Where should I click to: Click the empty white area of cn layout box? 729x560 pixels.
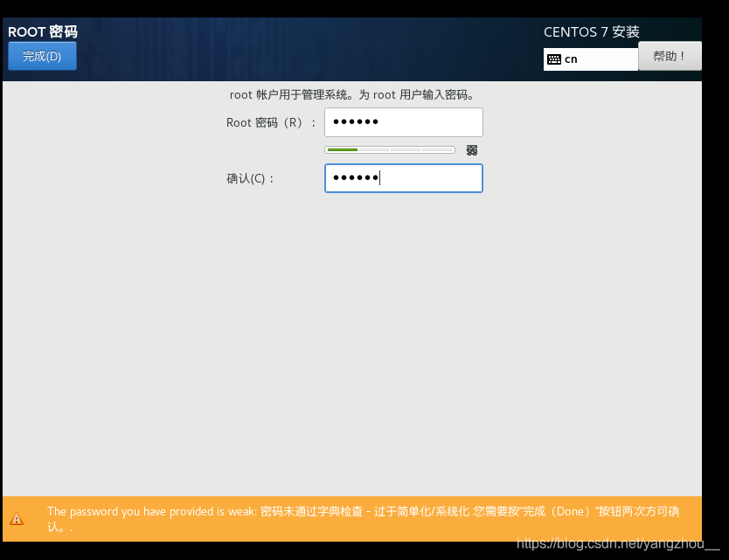click(x=607, y=59)
